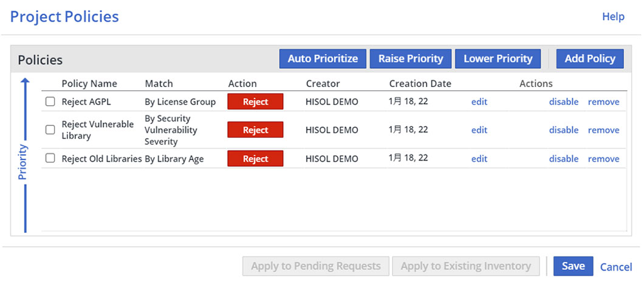Remove the Reject Vulnerable Library policy

[x=603, y=130]
